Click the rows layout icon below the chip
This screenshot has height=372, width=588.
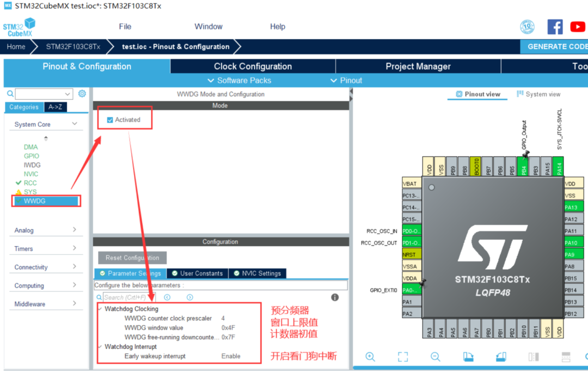tap(566, 357)
